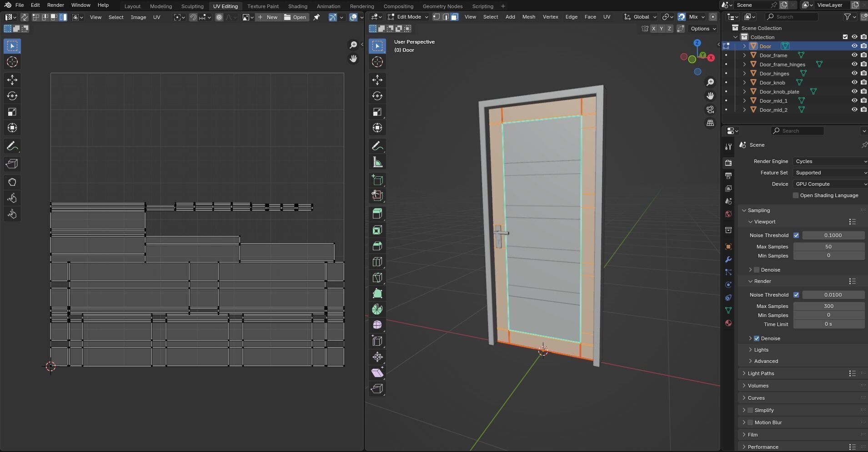Switch to the Geometry Nodes workspace tab
The width and height of the screenshot is (868, 452).
pos(442,6)
